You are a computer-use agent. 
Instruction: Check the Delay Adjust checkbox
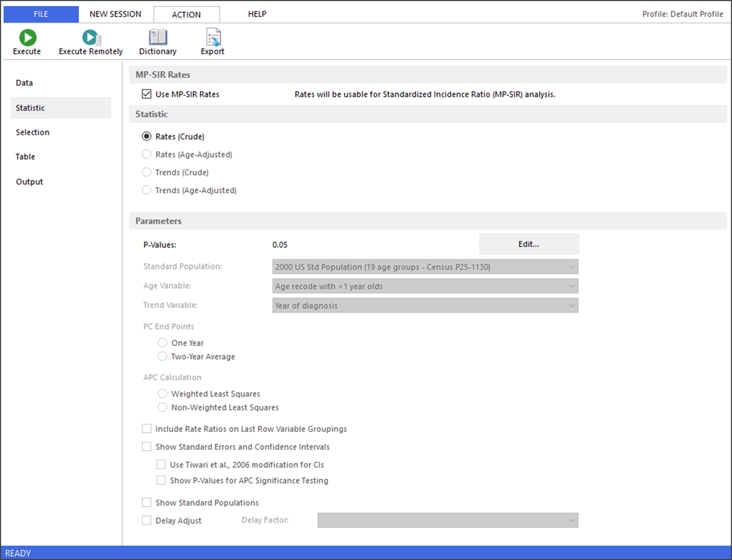pyautogui.click(x=147, y=520)
